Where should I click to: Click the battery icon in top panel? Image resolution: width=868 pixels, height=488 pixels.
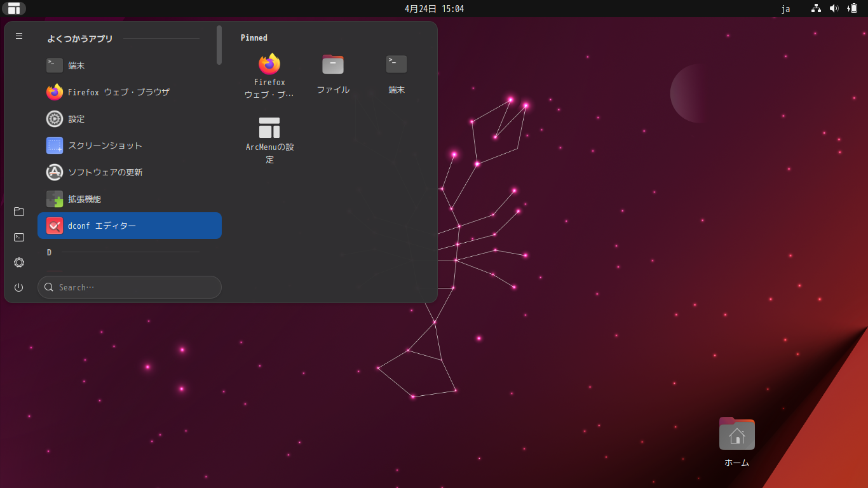click(852, 8)
